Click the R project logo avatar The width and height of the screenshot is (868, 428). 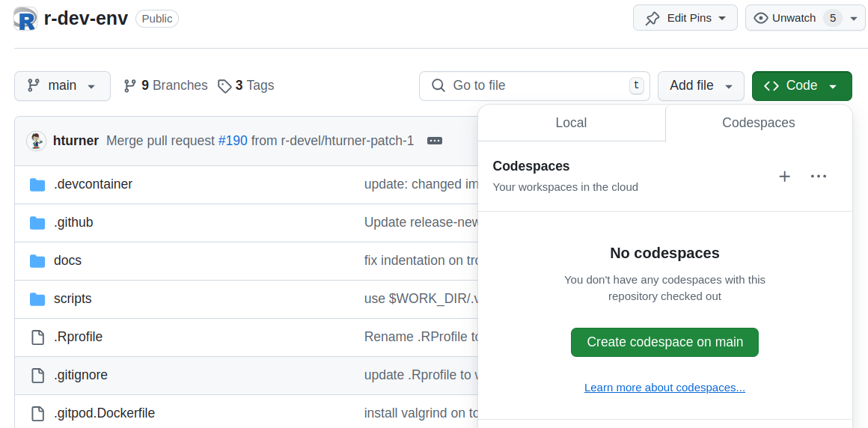[x=25, y=19]
